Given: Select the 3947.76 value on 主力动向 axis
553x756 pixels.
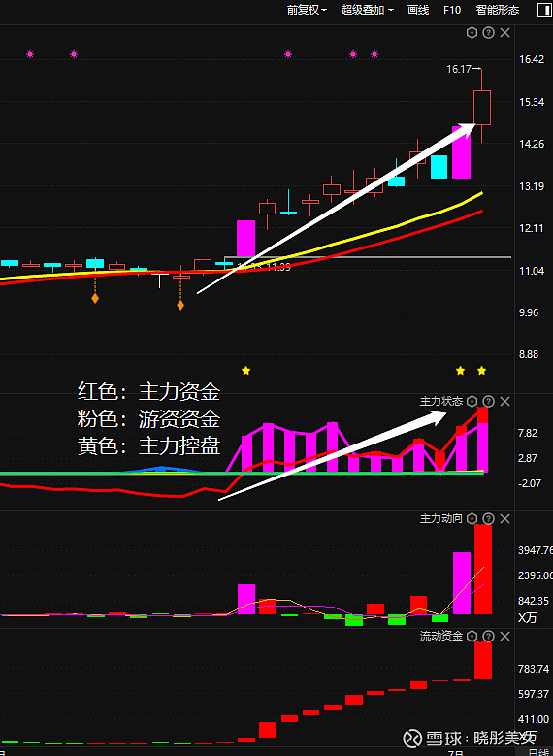Looking at the screenshot, I should point(536,550).
